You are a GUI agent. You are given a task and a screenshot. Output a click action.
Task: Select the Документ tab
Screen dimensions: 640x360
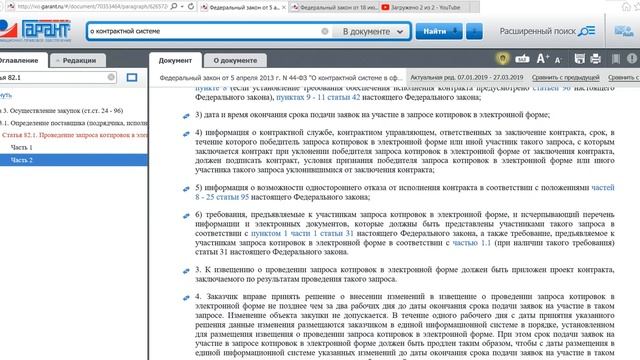pos(175,60)
